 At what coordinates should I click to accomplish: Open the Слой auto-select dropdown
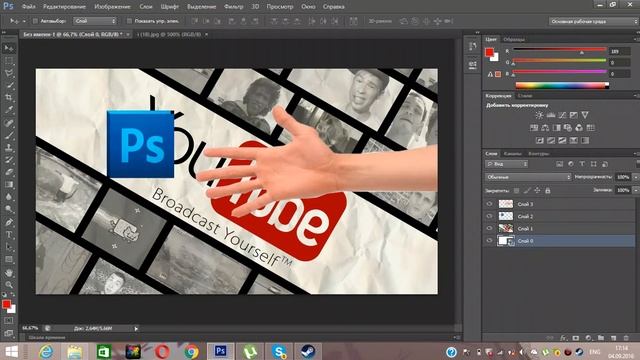coord(95,21)
